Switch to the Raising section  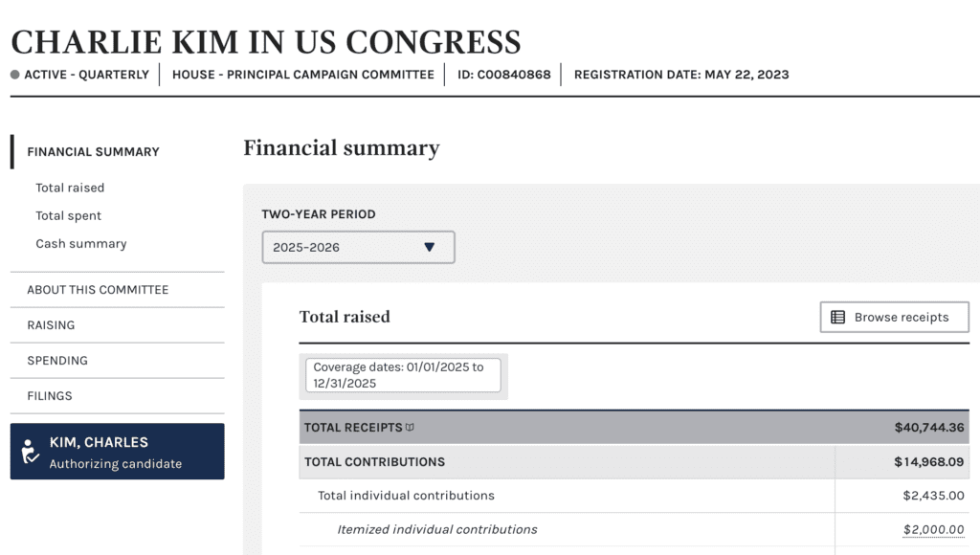tap(51, 325)
